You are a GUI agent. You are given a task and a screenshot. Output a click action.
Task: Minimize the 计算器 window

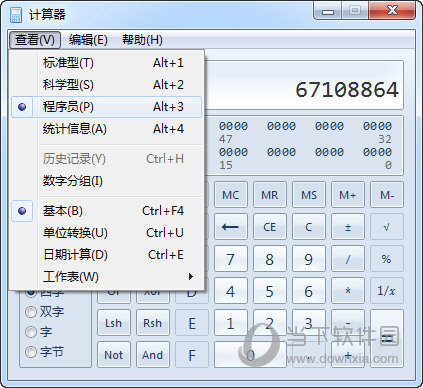[x=328, y=11]
